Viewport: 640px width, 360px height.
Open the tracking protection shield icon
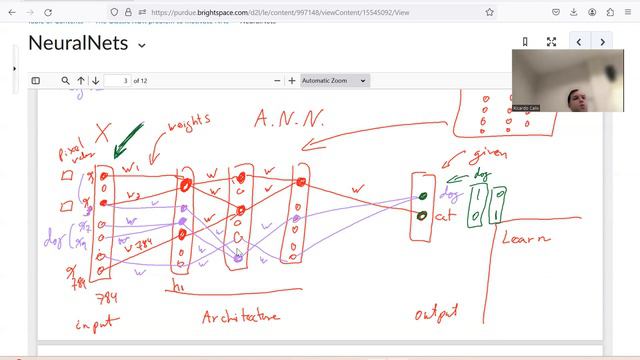coord(114,12)
